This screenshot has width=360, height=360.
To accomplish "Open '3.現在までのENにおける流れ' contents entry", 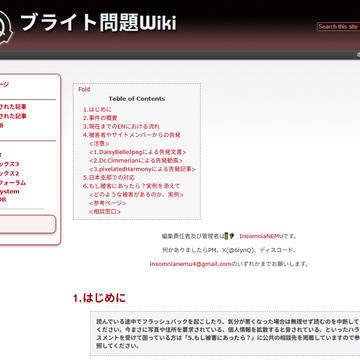I will [121, 127].
